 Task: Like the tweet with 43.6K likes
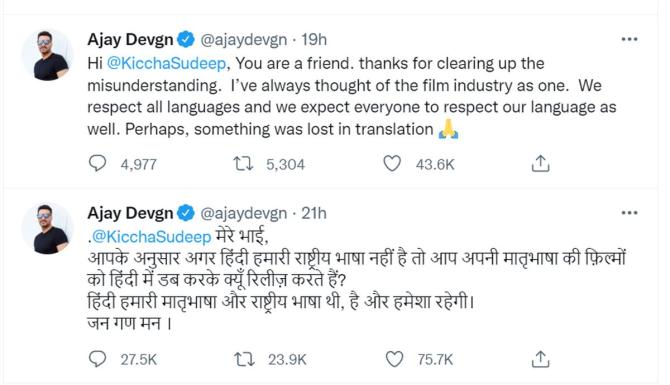point(392,164)
